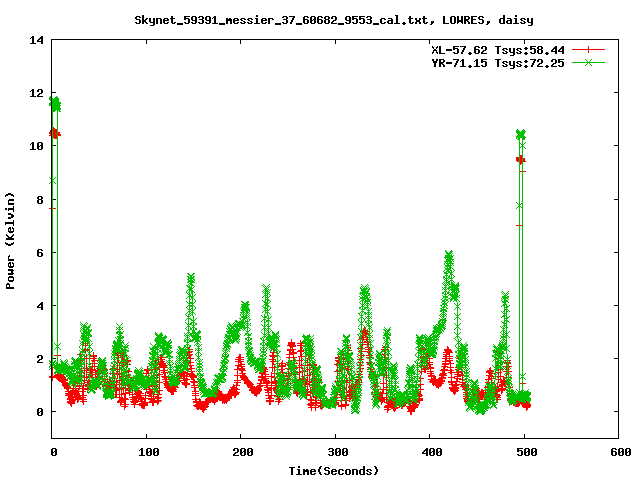Click the red calibration peak near 500 seconds
Viewport: 640px width, 480px height.
coord(520,159)
